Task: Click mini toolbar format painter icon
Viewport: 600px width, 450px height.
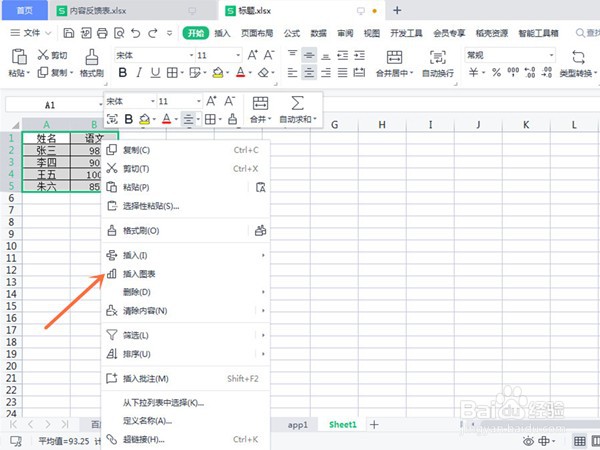Action: (232, 119)
